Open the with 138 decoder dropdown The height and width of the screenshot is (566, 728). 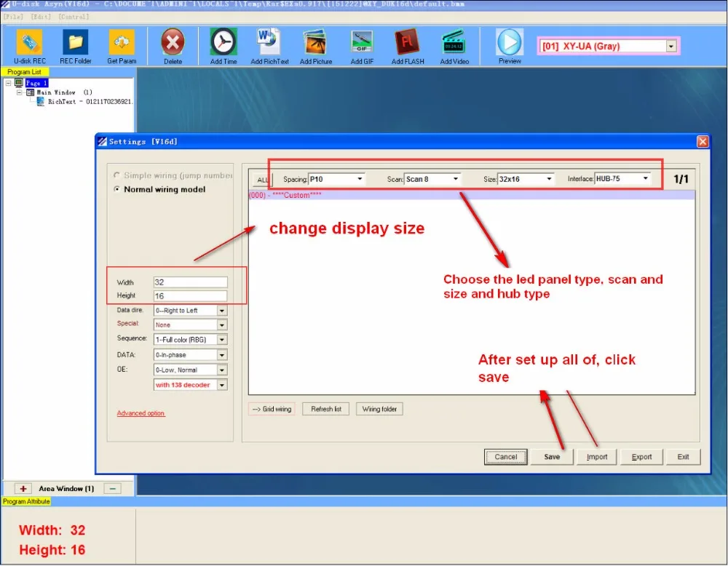[x=222, y=385]
